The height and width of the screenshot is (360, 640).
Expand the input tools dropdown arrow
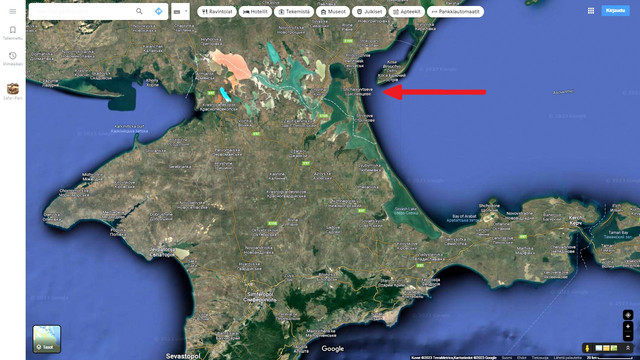tap(186, 11)
